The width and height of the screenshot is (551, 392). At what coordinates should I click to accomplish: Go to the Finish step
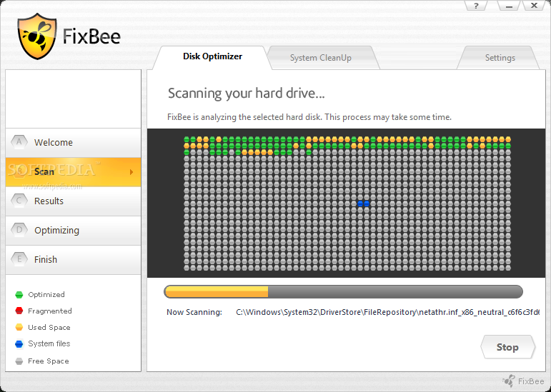[73, 260]
